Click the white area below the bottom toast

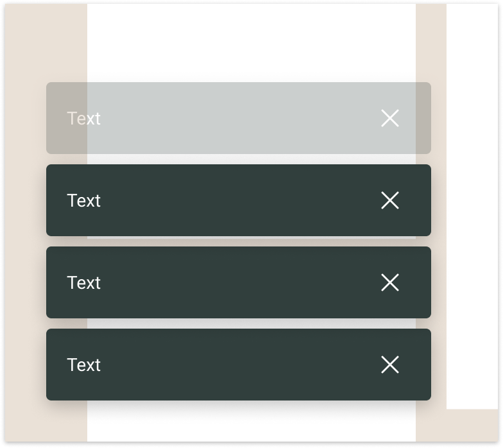click(x=250, y=424)
